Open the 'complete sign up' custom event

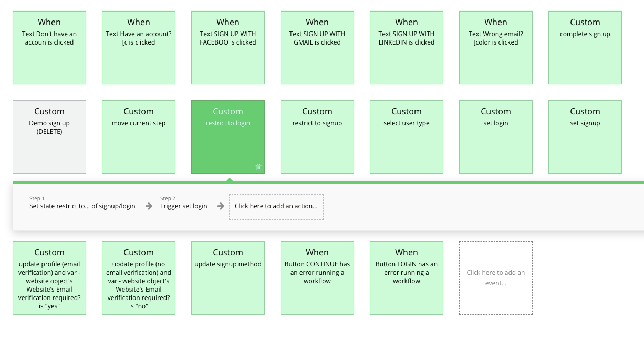point(585,48)
